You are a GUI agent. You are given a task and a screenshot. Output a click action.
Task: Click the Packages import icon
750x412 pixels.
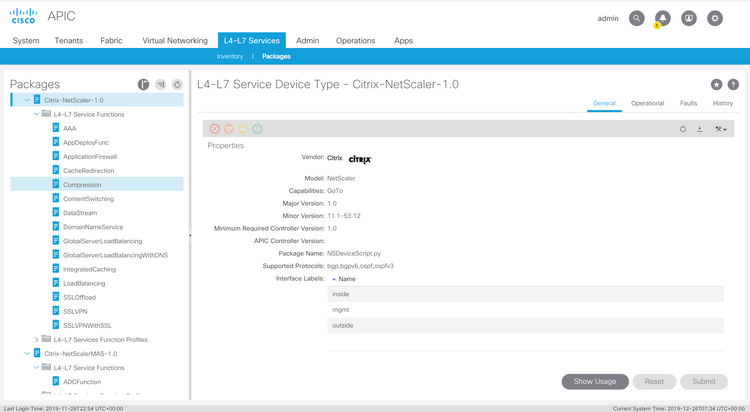(161, 84)
